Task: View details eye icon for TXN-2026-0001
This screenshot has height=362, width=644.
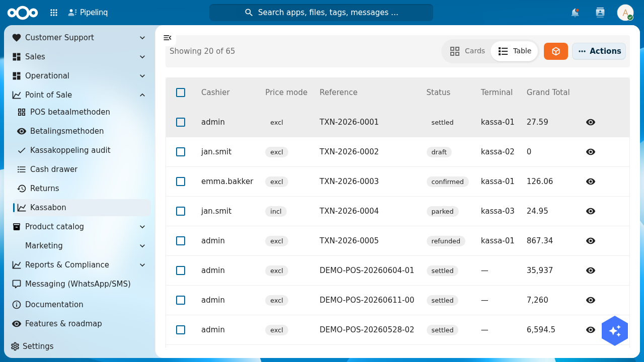Action: pos(591,122)
